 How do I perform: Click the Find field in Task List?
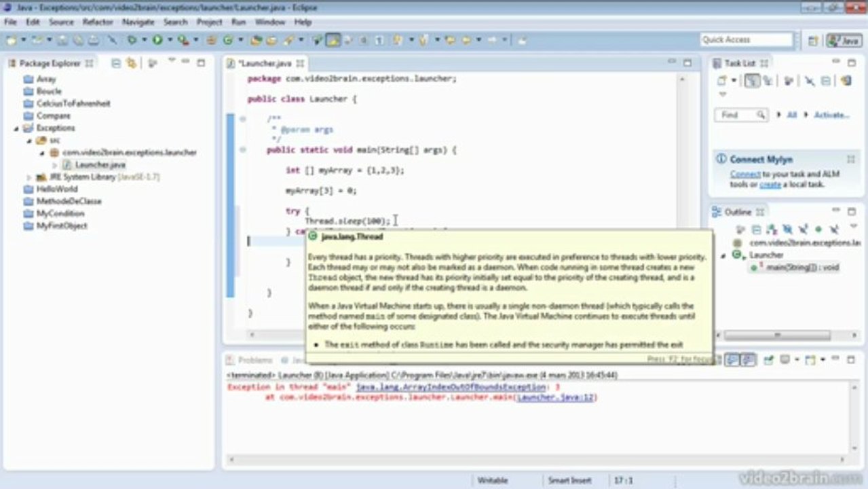click(740, 115)
